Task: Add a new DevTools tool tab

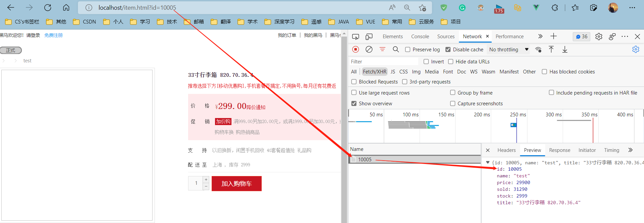Action: [554, 36]
